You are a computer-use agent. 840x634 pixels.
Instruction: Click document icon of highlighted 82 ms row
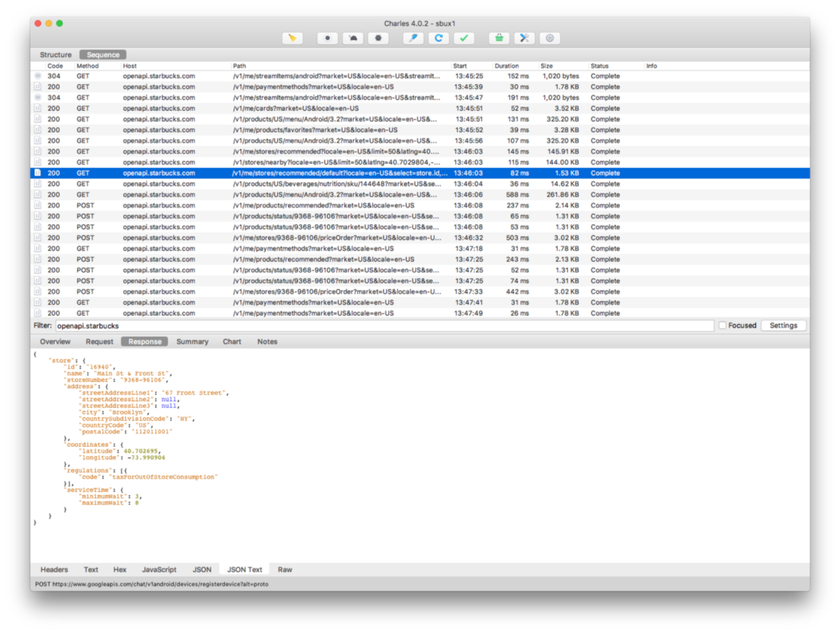[38, 173]
